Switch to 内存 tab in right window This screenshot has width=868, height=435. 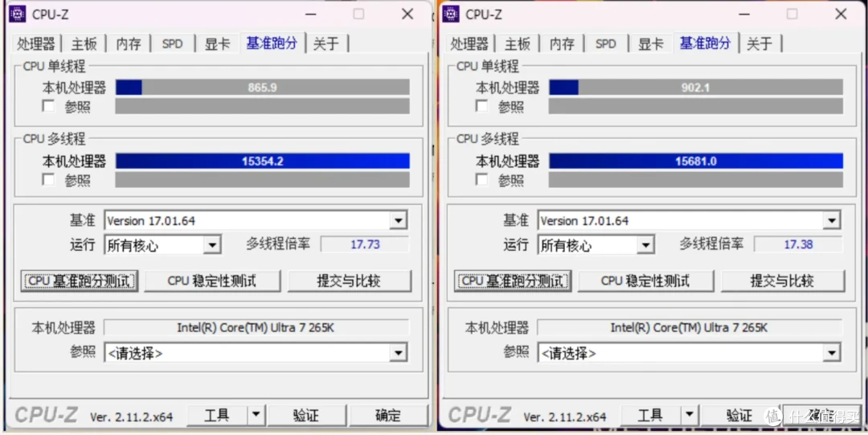[562, 43]
